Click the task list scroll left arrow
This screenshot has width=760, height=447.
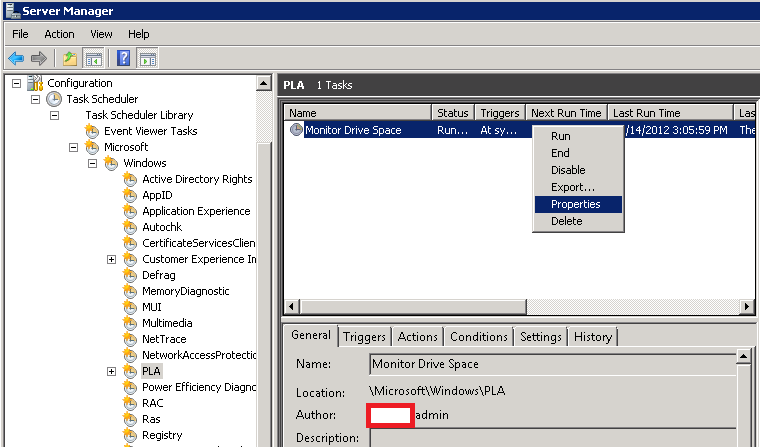click(x=291, y=306)
